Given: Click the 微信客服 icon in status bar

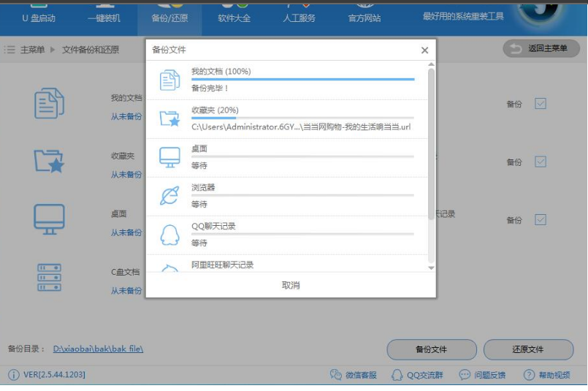Looking at the screenshot, I should pyautogui.click(x=336, y=375).
